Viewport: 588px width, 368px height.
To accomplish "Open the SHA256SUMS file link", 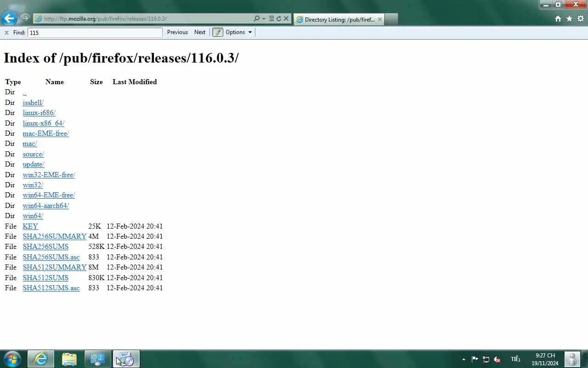I will [45, 247].
